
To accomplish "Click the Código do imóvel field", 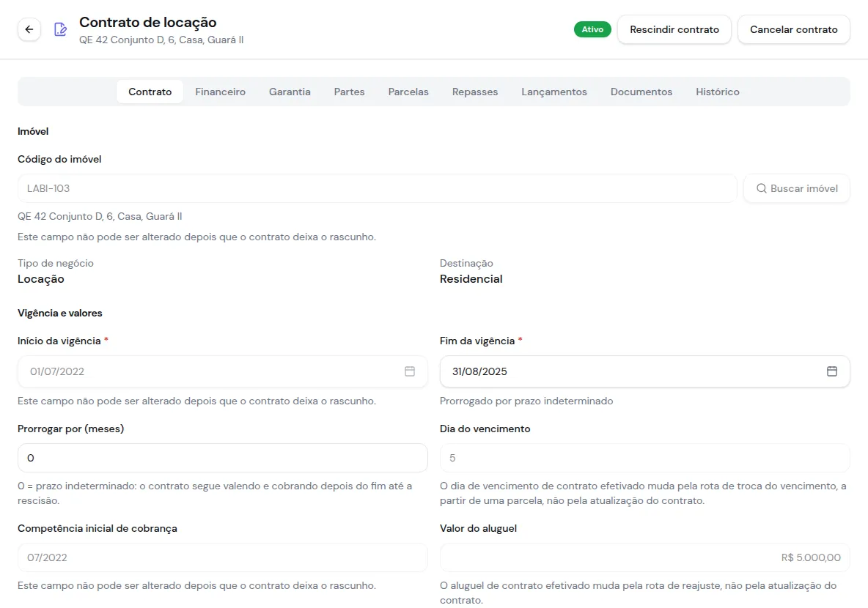I will point(377,188).
